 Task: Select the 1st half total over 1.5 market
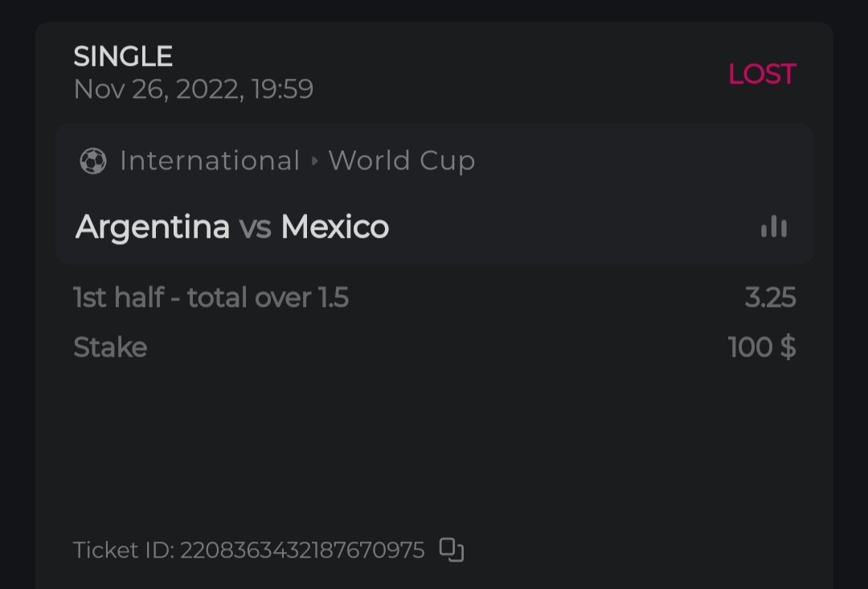point(211,298)
